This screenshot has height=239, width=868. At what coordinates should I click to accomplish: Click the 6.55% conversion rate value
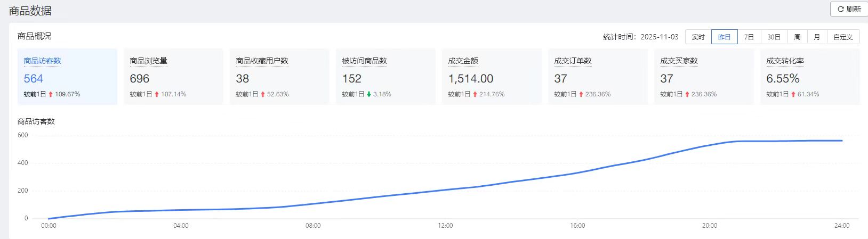pyautogui.click(x=783, y=79)
